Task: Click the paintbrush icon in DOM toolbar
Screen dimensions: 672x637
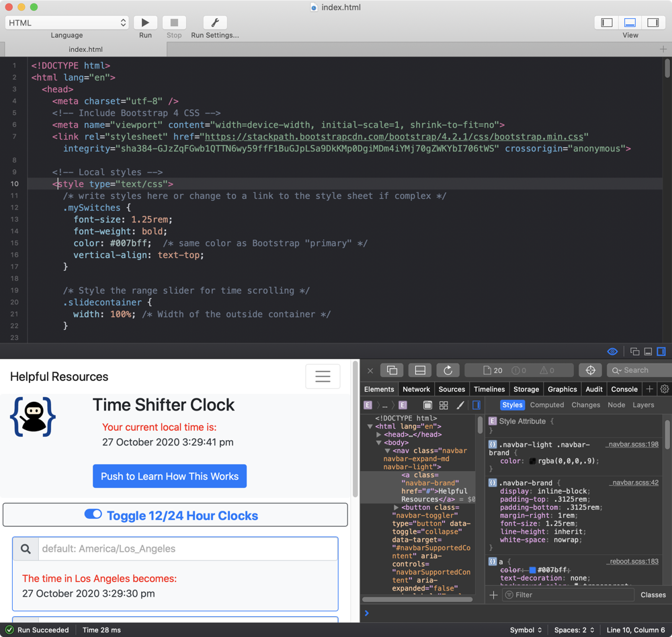Action: pyautogui.click(x=460, y=405)
